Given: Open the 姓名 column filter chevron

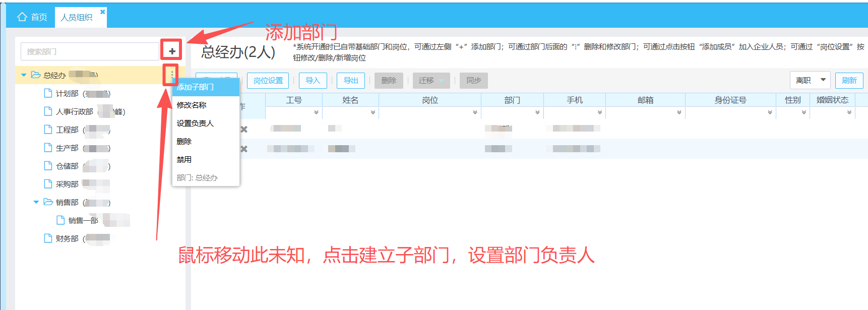Looking at the screenshot, I should [x=373, y=112].
